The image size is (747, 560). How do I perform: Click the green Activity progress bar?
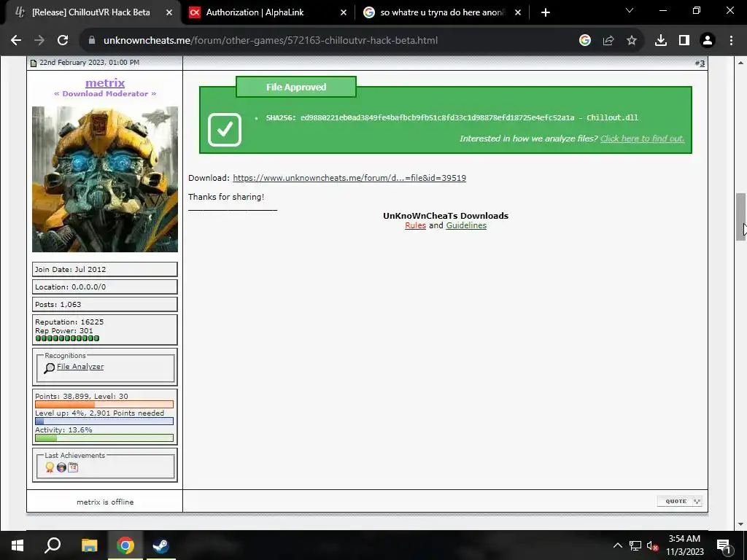tap(104, 438)
